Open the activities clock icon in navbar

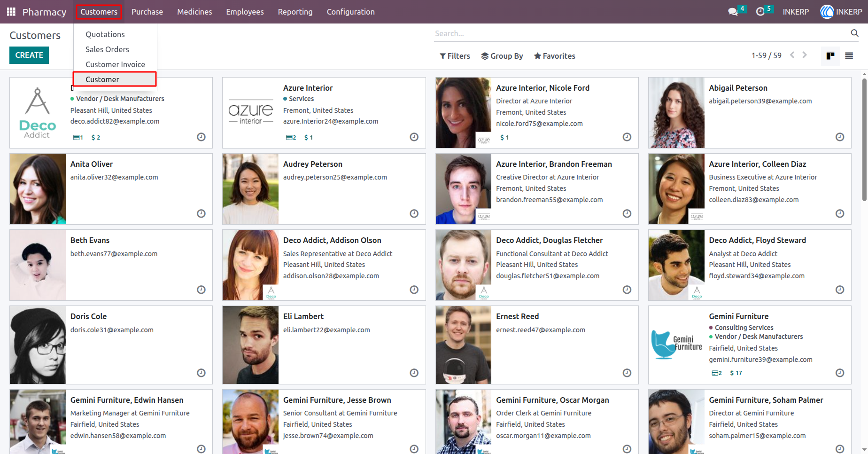click(760, 12)
